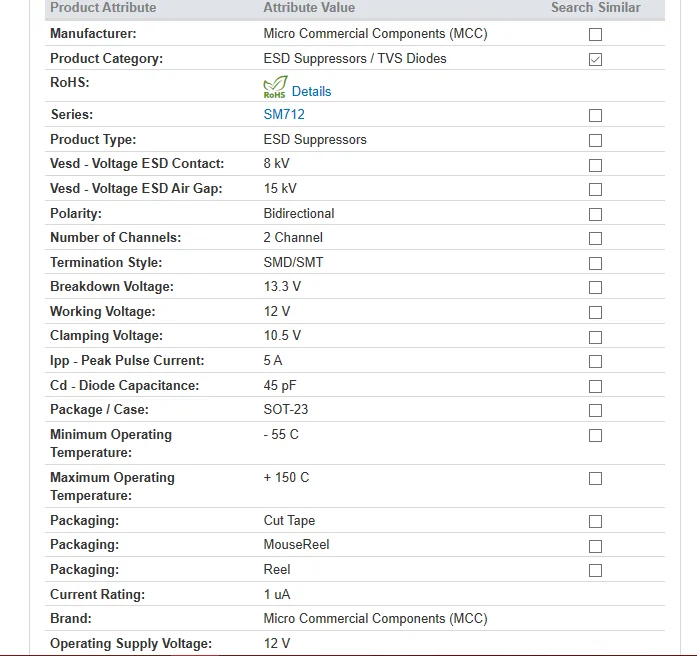Click the 1 uA current rating value
The height and width of the screenshot is (656, 697).
(x=277, y=594)
